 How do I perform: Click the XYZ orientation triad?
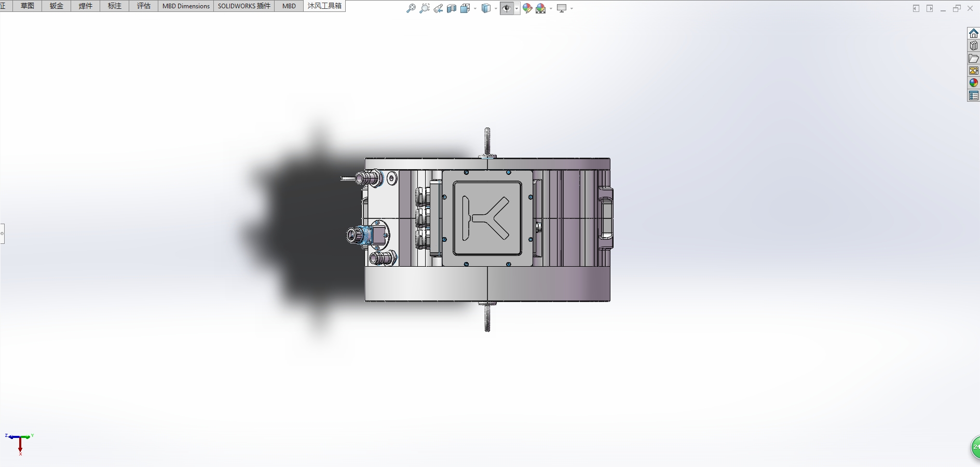pyautogui.click(x=19, y=444)
